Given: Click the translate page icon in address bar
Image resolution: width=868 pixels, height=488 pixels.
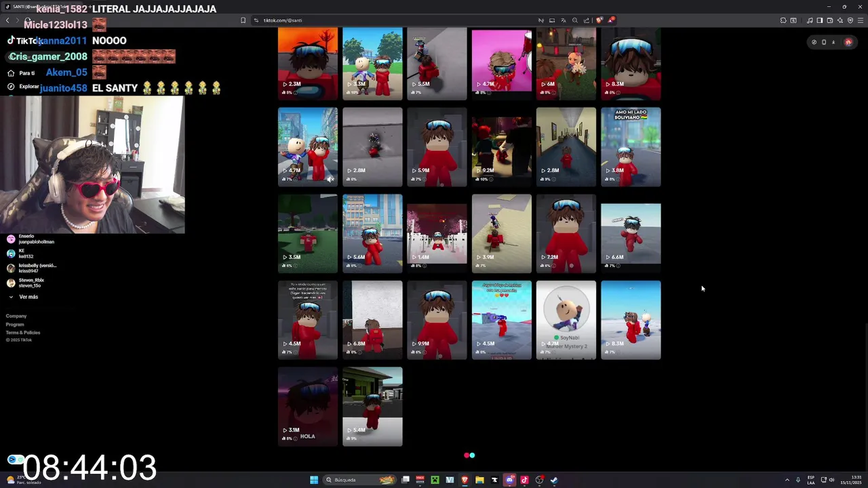Looking at the screenshot, I should click(x=564, y=20).
